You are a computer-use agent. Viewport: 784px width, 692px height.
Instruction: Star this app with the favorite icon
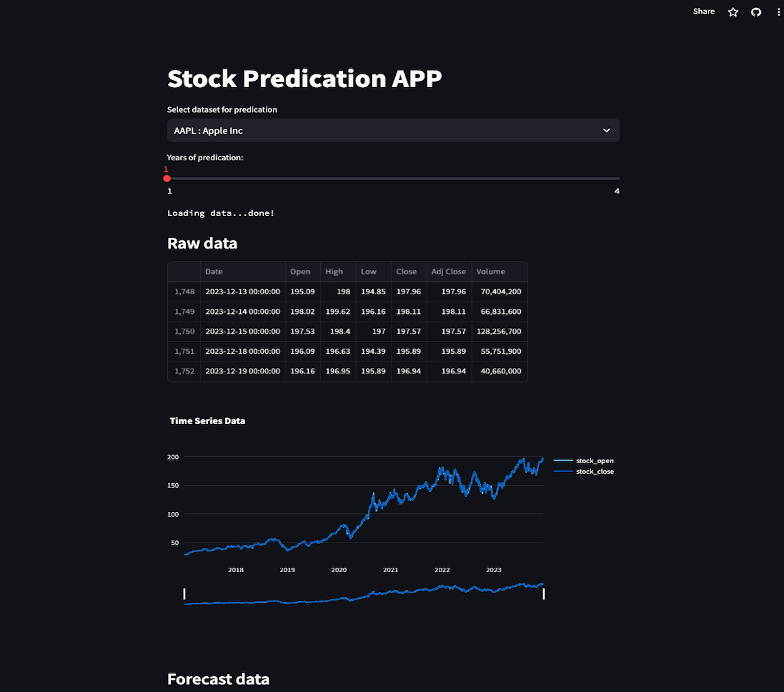click(733, 12)
